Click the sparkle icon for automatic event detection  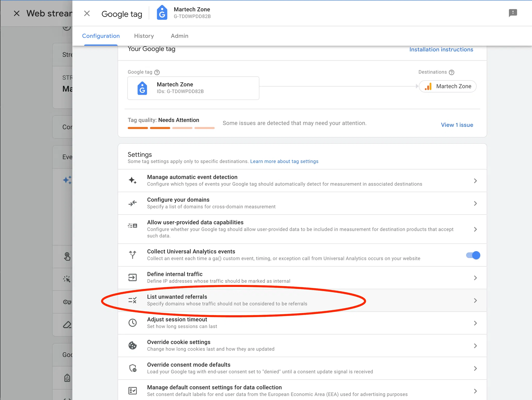(132, 180)
